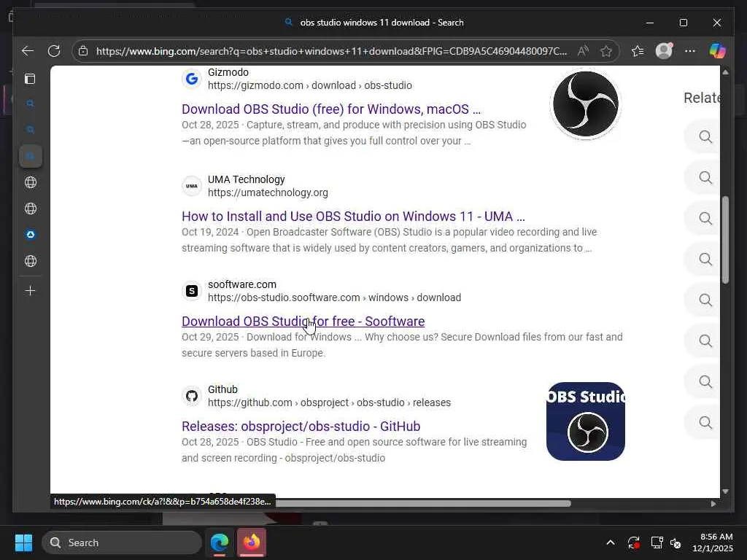This screenshot has width=747, height=560.
Task: Open How to Install OBS UMA link
Action: [x=353, y=216]
